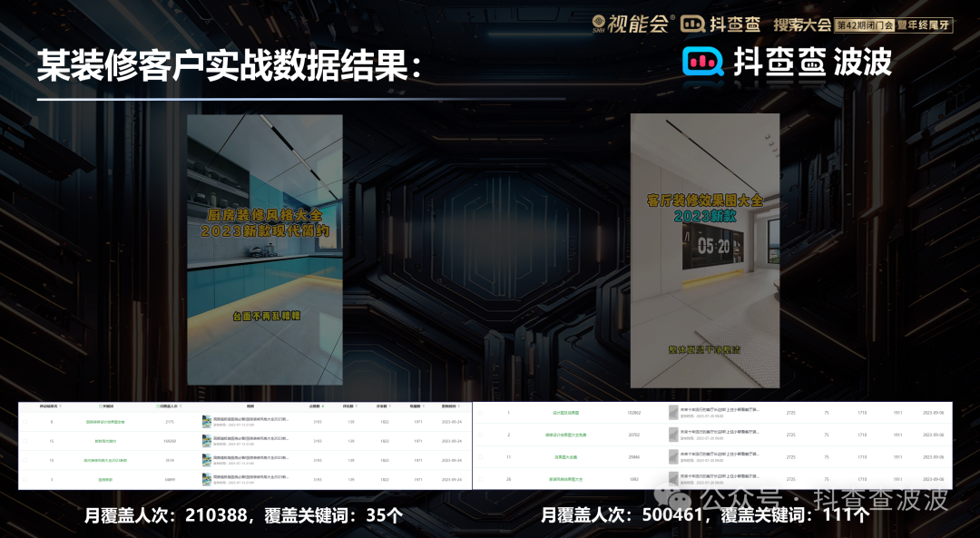
Task: Click the video thumbnail icon in left table's first row
Action: pyautogui.click(x=207, y=422)
